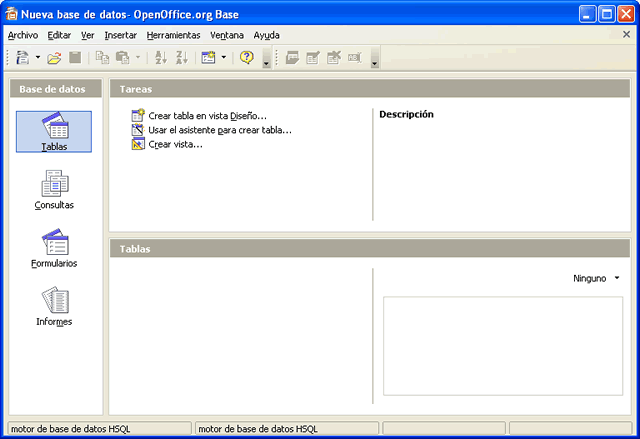Click the Copy toolbar icon
Screen dimensions: 640x439
pos(102,58)
